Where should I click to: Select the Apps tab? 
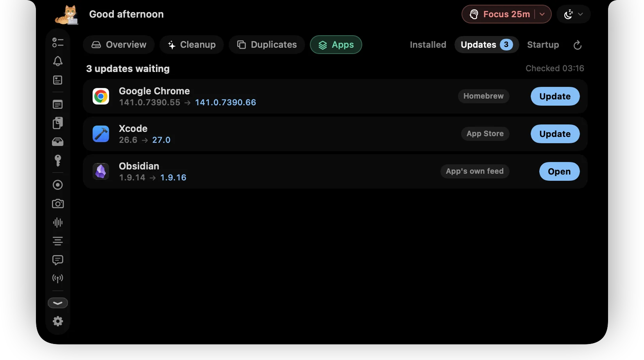pos(336,45)
